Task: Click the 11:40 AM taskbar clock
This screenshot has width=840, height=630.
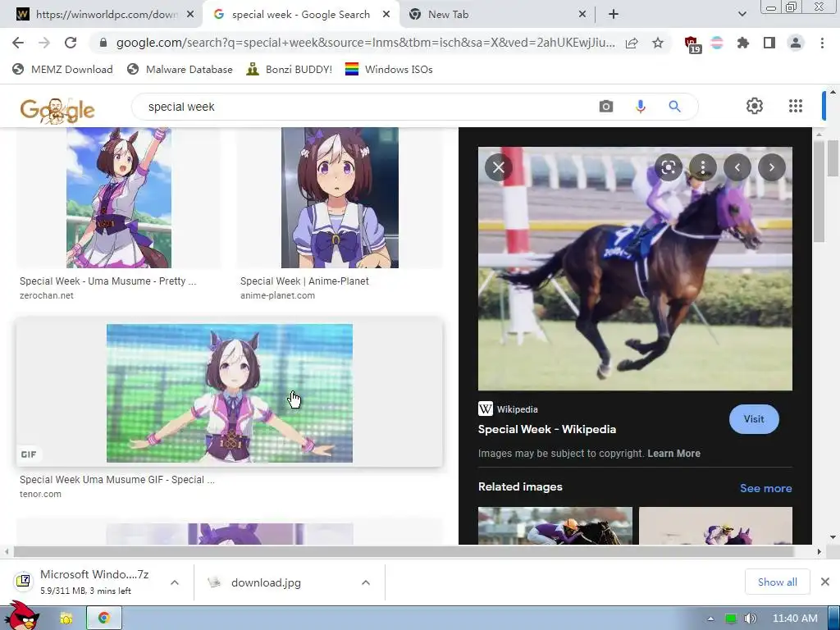Action: tap(794, 619)
